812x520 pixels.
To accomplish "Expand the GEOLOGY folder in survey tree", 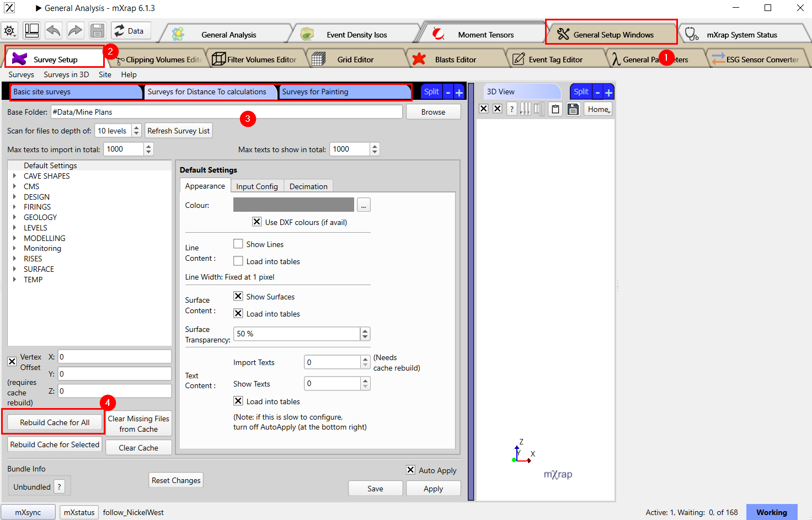I will [x=14, y=217].
